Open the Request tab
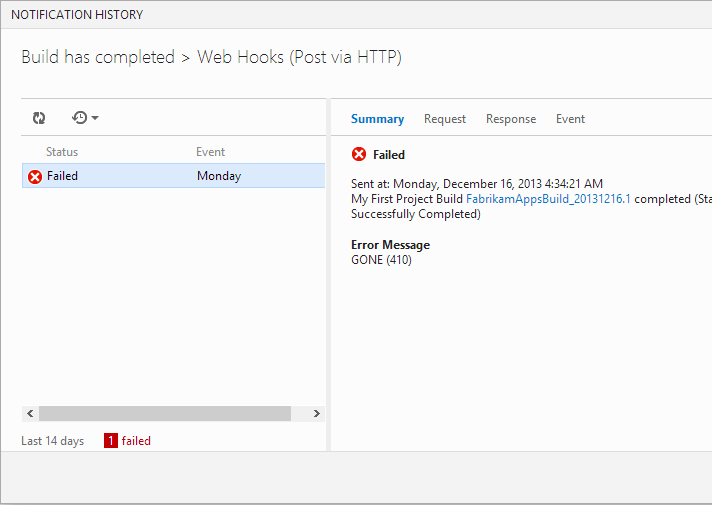The width and height of the screenshot is (712, 505). (x=445, y=119)
